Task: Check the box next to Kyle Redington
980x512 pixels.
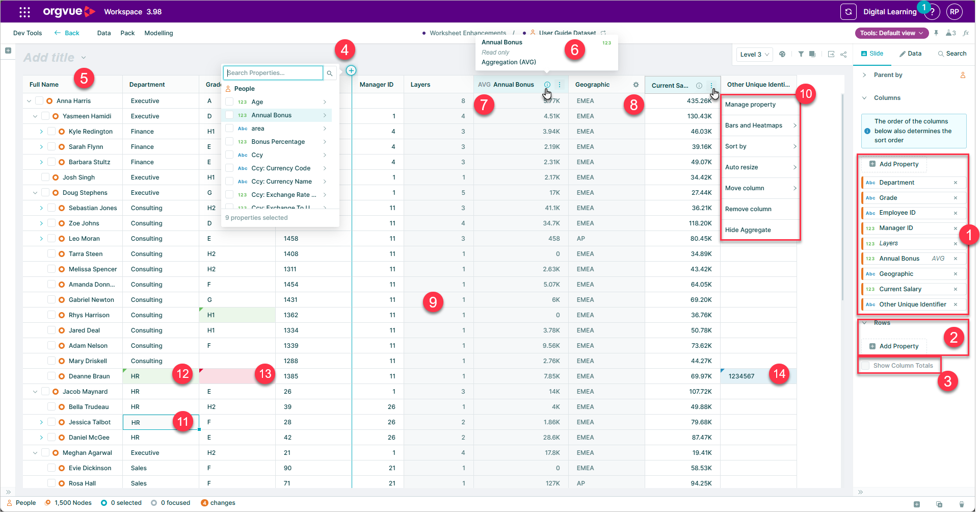Action: click(x=51, y=132)
